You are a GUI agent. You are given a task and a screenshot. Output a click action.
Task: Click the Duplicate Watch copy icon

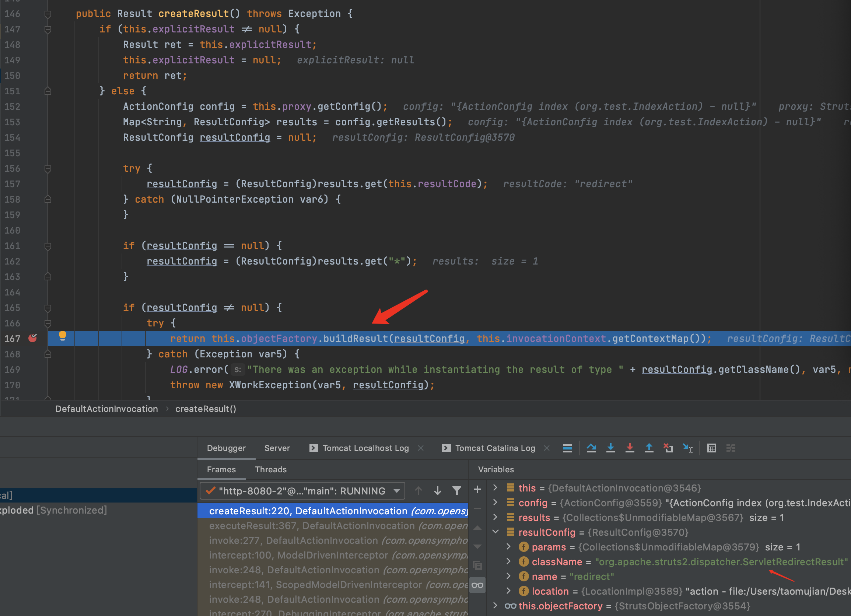477,566
